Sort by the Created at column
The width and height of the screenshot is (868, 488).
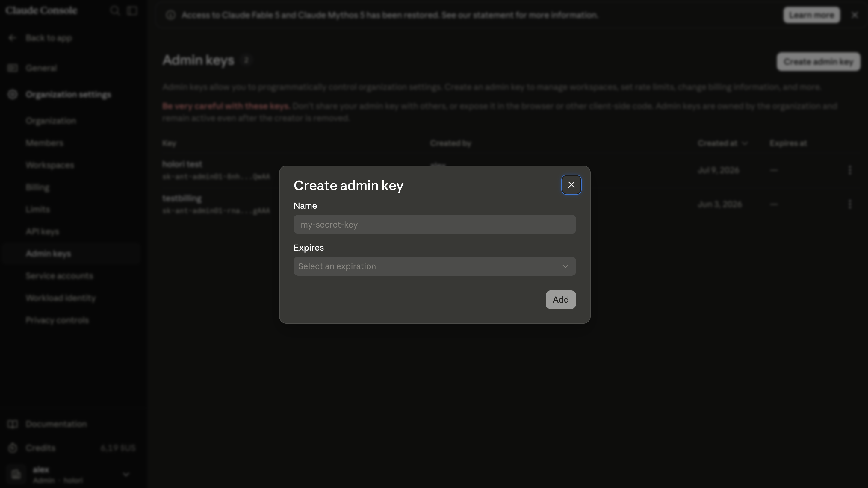coord(722,143)
